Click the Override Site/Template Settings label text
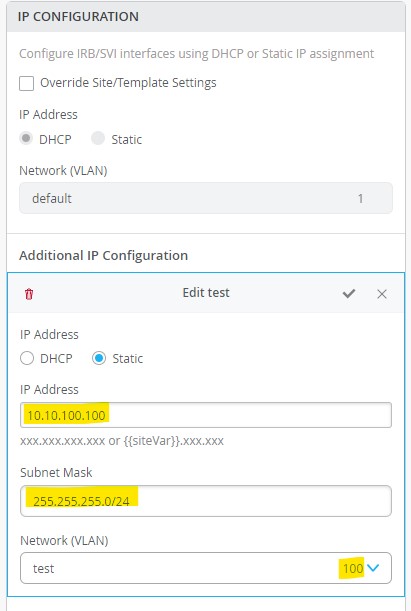The image size is (411, 611). pyautogui.click(x=128, y=83)
